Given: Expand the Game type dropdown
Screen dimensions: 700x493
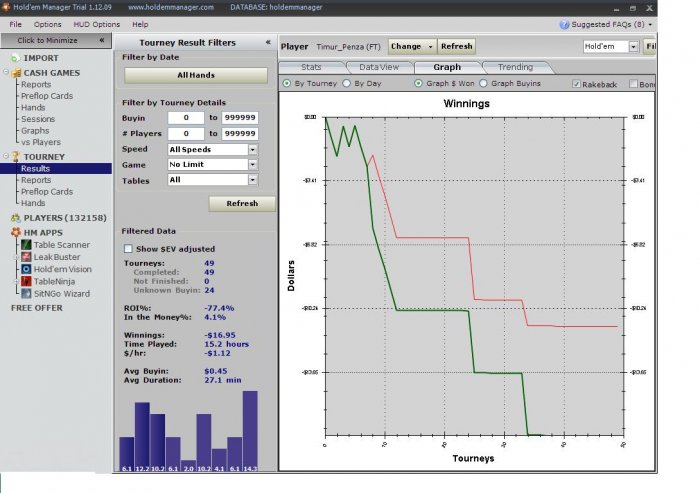Looking at the screenshot, I should point(252,164).
